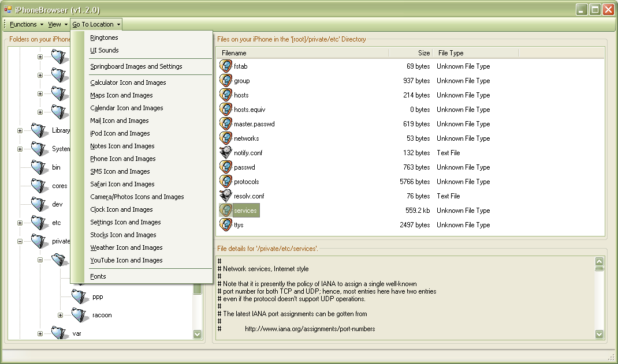The height and width of the screenshot is (364, 618).
Task: Click the bin folder icon
Action: 39,167
